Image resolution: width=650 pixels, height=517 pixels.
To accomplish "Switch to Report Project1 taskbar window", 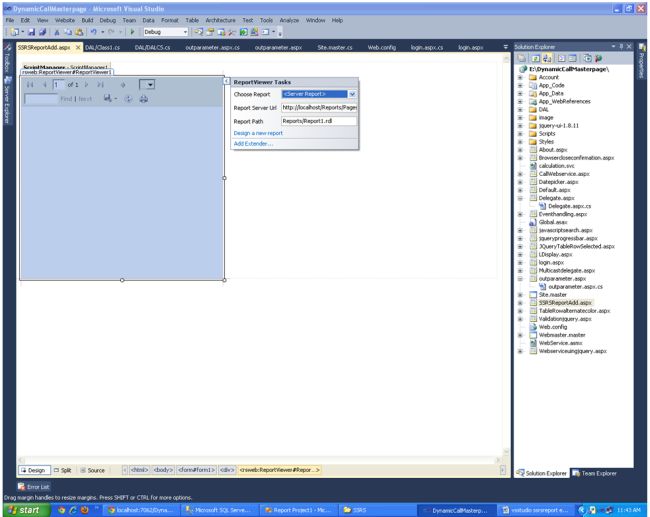I will click(x=298, y=510).
